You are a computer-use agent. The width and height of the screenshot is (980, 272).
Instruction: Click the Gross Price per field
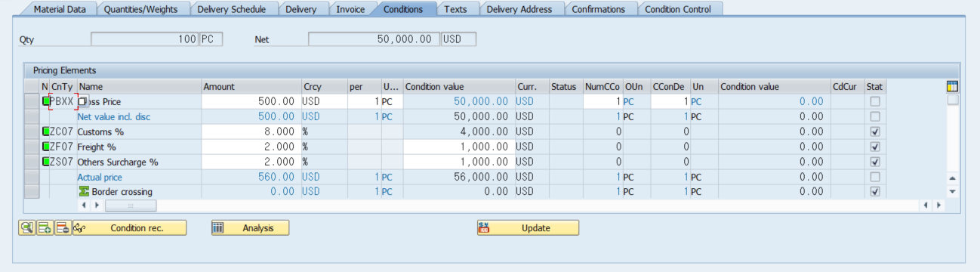(x=364, y=101)
